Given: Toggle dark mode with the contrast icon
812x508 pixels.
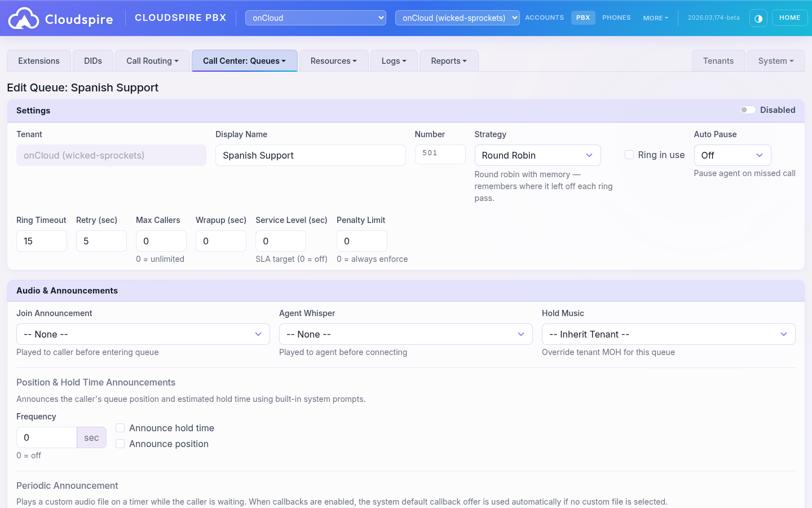Looking at the screenshot, I should point(758,17).
